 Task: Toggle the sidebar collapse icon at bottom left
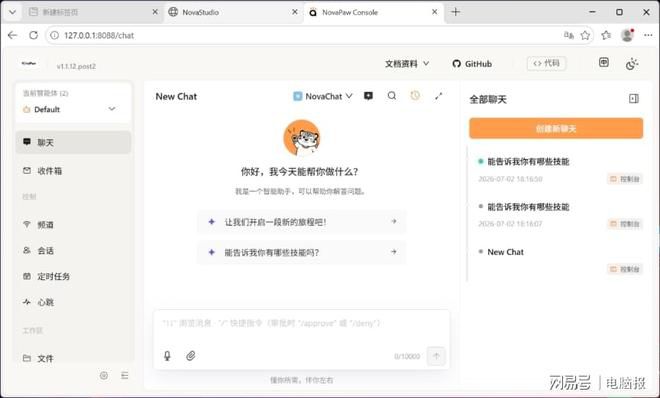(125, 375)
